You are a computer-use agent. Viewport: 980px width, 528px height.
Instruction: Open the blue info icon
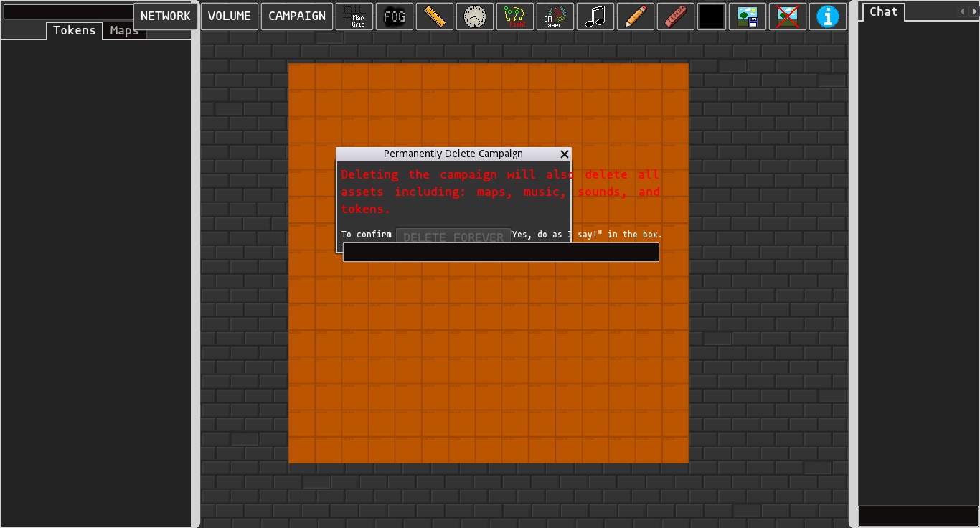828,16
